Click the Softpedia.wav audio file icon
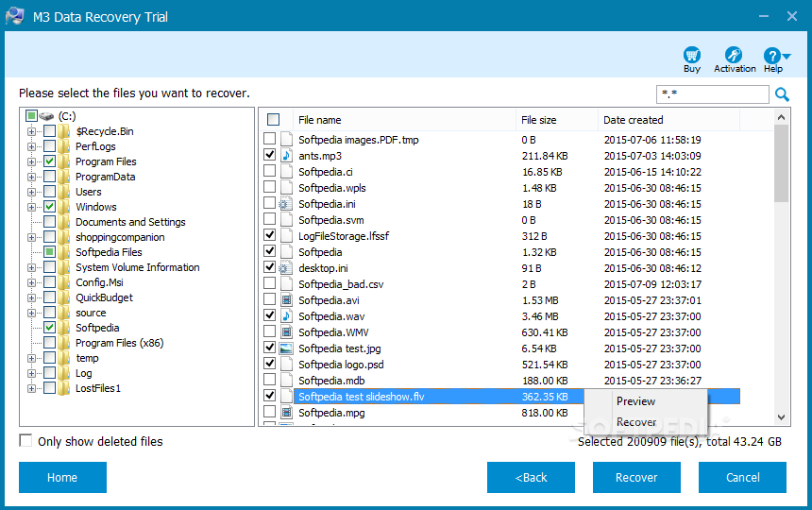Image resolution: width=812 pixels, height=510 pixels. pyautogui.click(x=286, y=315)
